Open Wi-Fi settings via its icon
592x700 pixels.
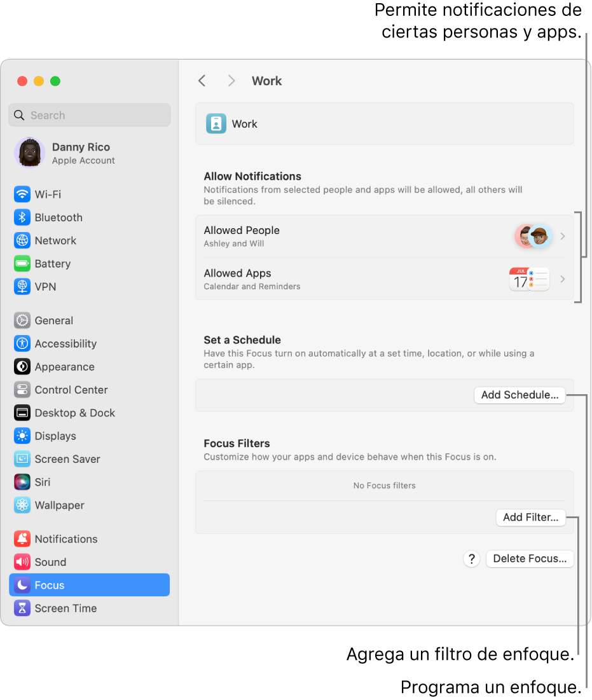coord(22,194)
